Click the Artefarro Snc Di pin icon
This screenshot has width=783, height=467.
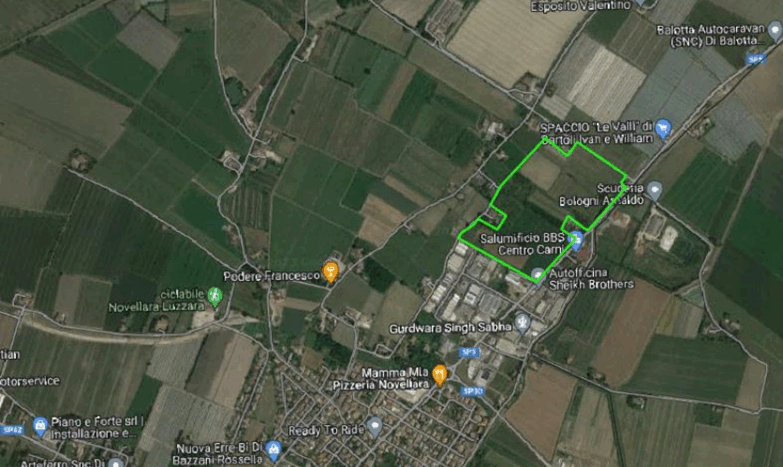[x=115, y=463]
